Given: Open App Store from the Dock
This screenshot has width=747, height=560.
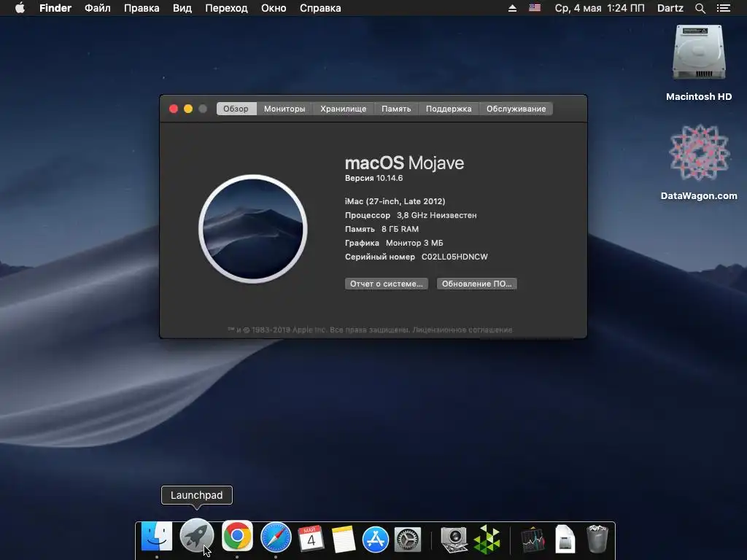Looking at the screenshot, I should coord(376,540).
